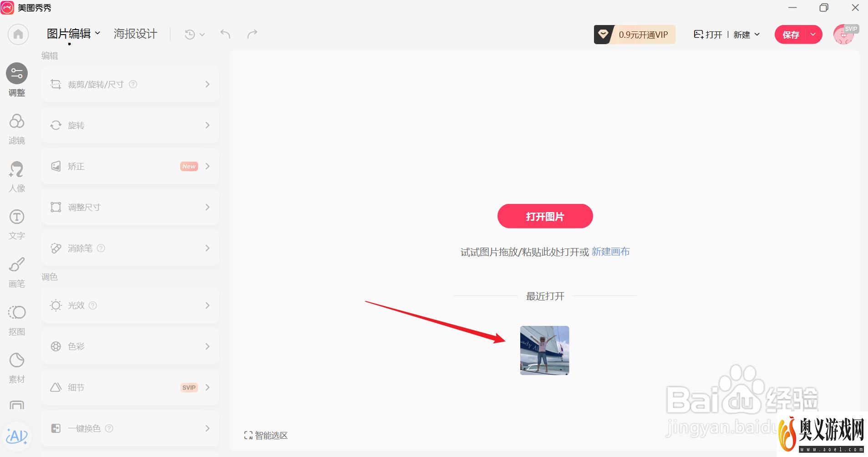Screen dimensions: 868x457
Task: Click the 矫正 correction icon
Action: click(x=56, y=166)
